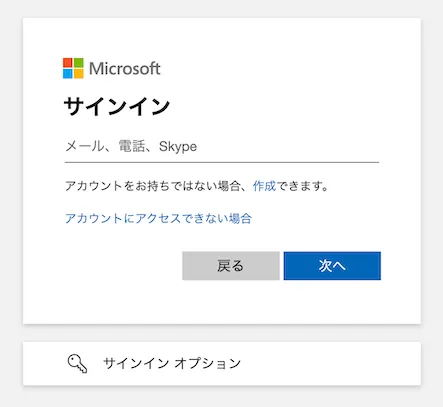Click the できます。 text after 作成
Screen dimensions: 443x407
pyautogui.click(x=302, y=186)
